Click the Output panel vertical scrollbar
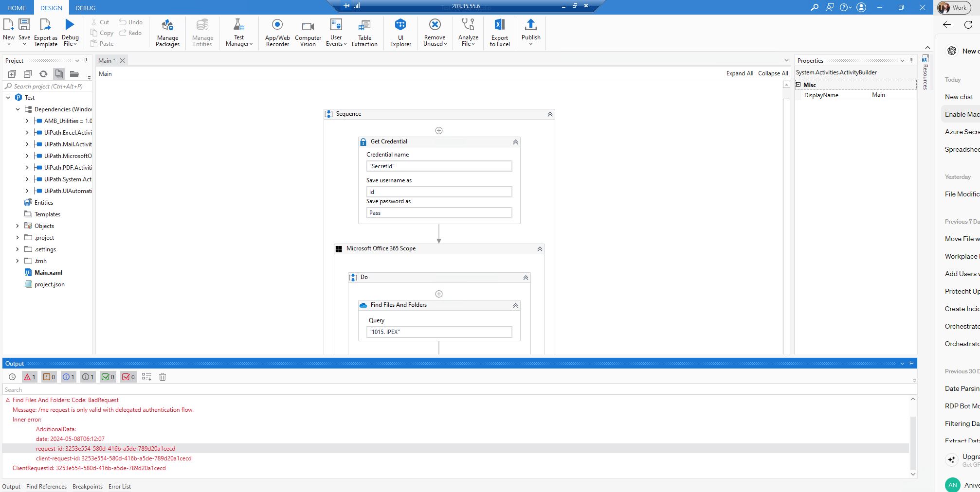Screen dimensions: 980x492 click(913, 442)
